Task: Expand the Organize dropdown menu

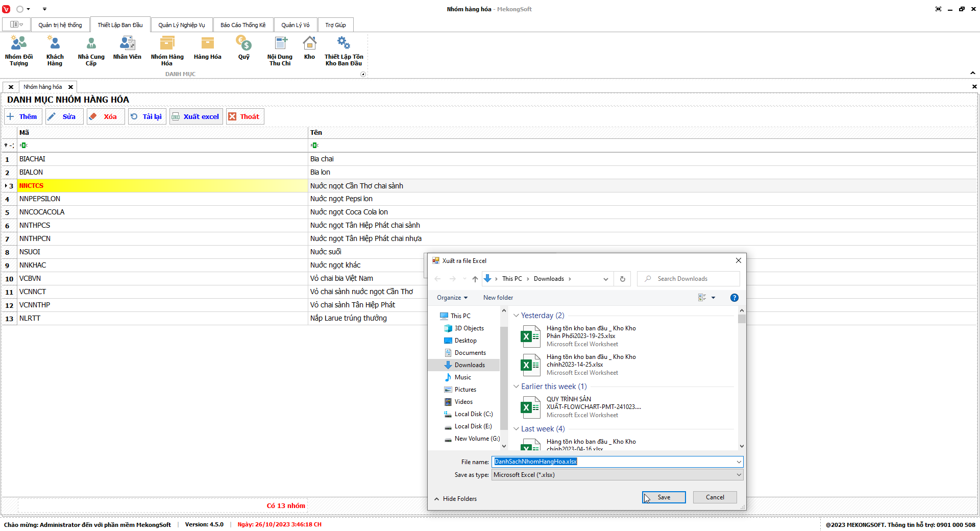Action: pos(452,298)
